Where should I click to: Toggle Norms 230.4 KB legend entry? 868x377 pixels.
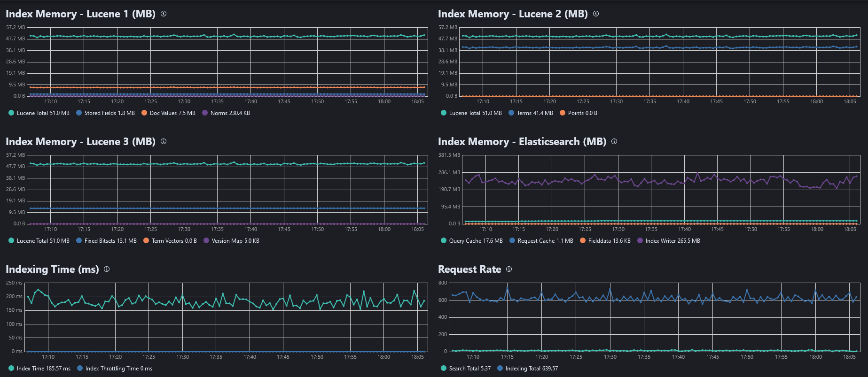click(226, 113)
